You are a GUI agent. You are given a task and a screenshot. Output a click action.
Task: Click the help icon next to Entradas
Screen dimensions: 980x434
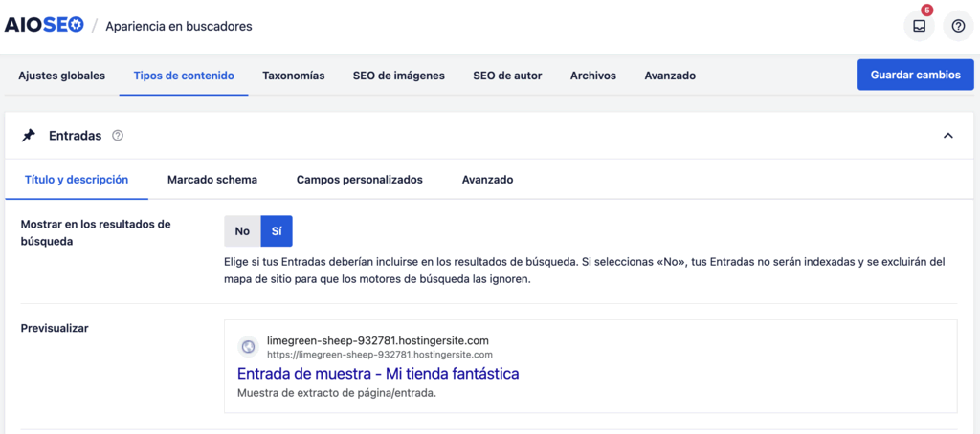coord(118,136)
